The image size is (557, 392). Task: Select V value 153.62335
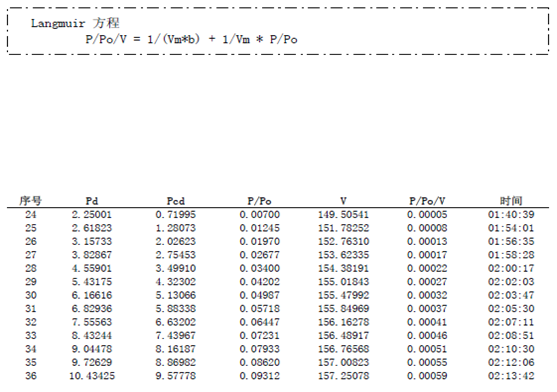[x=343, y=255]
